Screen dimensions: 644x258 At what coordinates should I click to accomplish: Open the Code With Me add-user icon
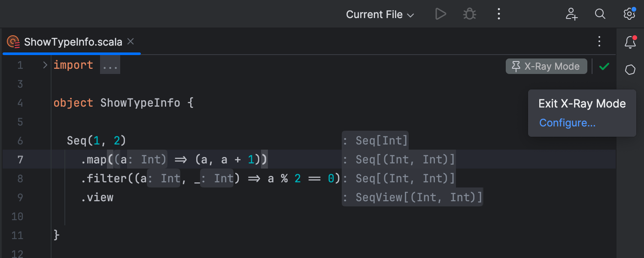point(571,14)
